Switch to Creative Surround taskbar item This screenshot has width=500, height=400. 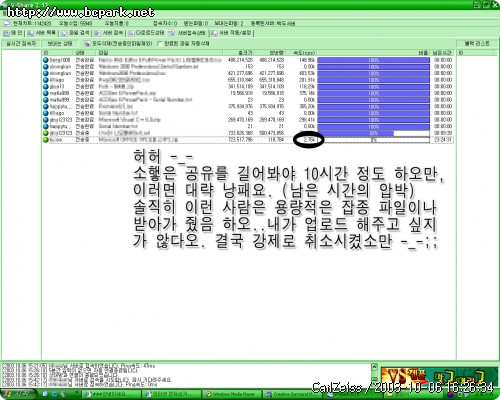pyautogui.click(x=293, y=394)
